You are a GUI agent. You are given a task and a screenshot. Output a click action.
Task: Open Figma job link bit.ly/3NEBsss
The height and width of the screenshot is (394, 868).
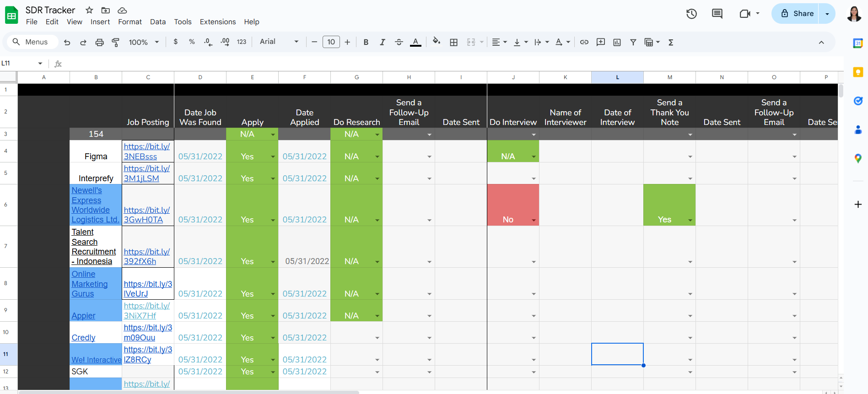147,151
